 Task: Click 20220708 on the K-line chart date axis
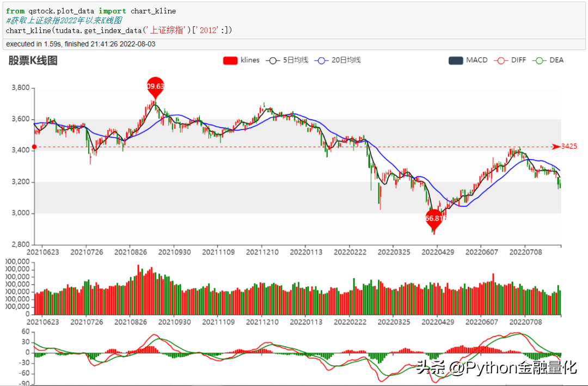click(x=525, y=252)
